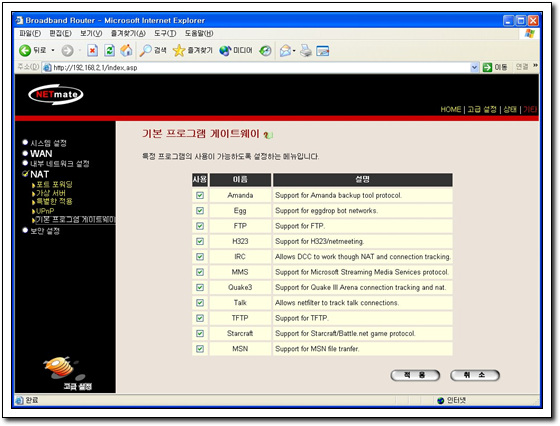Click the page icon in the address bar
This screenshot has width=560, height=426.
coord(47,67)
